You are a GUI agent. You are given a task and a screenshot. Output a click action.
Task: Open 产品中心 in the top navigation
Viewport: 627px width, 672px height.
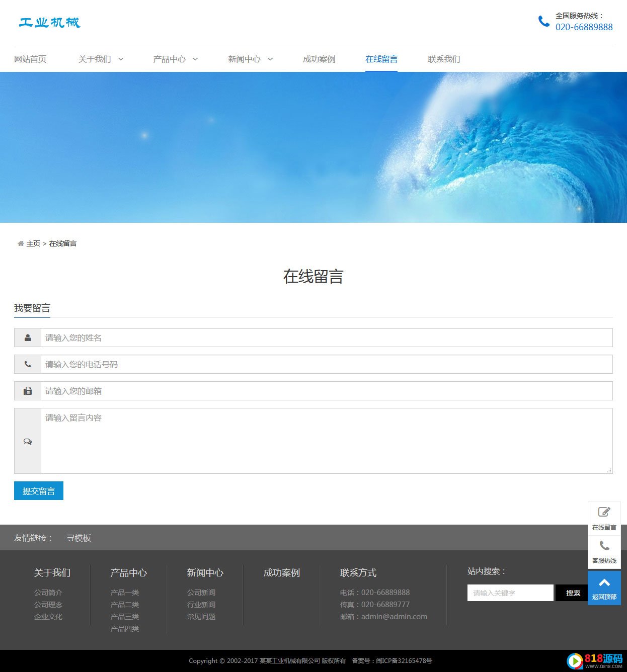click(x=170, y=59)
